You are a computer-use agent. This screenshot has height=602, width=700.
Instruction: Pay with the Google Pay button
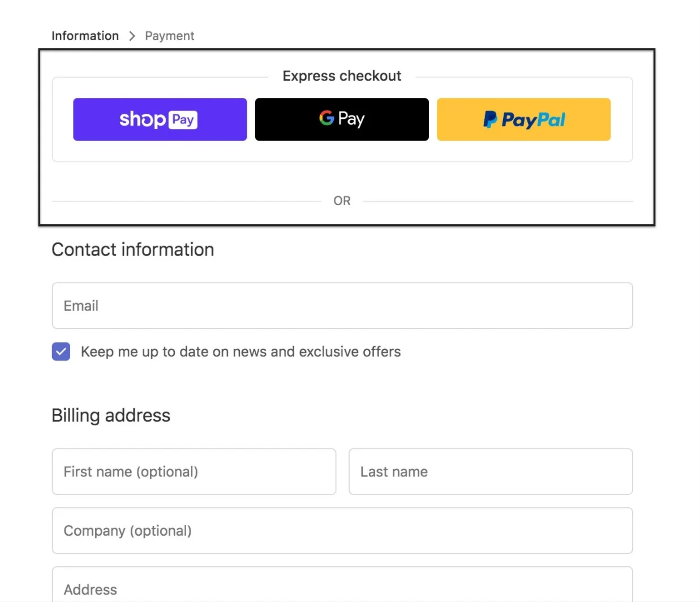(342, 119)
